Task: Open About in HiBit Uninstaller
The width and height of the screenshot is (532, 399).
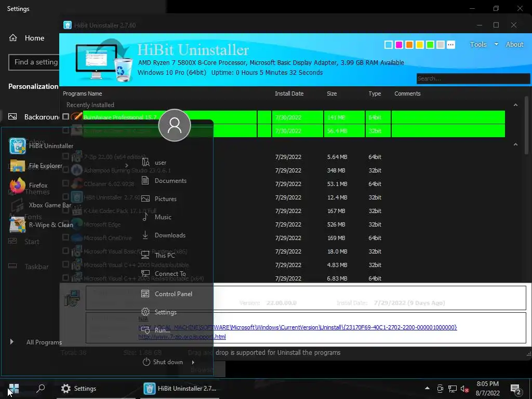Action: coord(514,45)
